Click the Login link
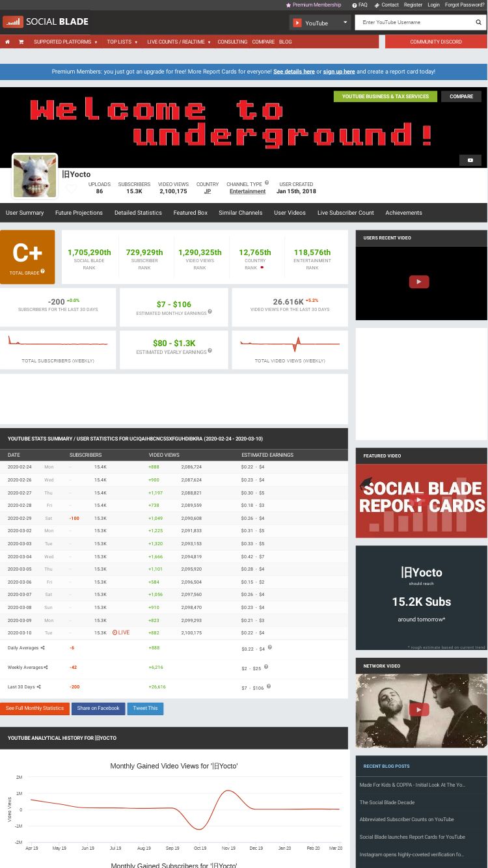Screen dimensions: 488x868 [x=433, y=5]
